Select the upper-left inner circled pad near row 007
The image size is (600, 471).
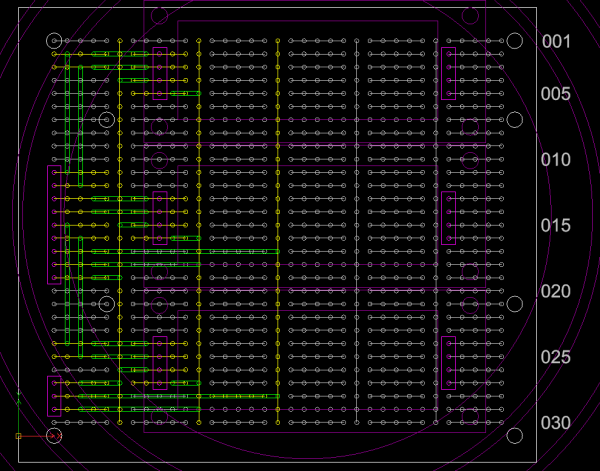tap(106, 120)
